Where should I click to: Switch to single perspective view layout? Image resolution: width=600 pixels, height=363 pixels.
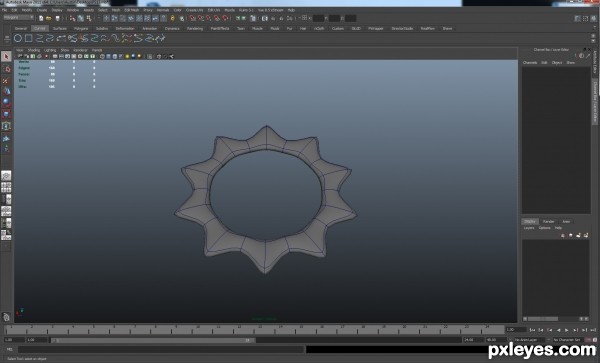[6, 176]
